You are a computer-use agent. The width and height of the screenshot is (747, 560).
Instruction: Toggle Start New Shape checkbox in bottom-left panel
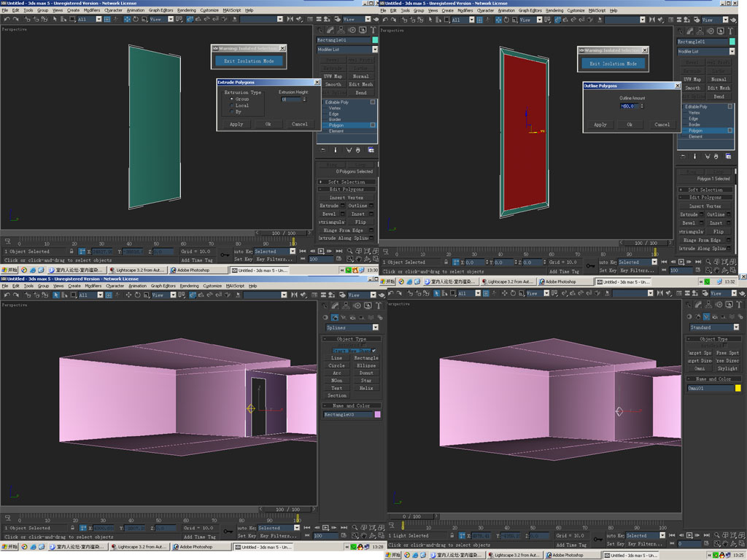point(373,351)
